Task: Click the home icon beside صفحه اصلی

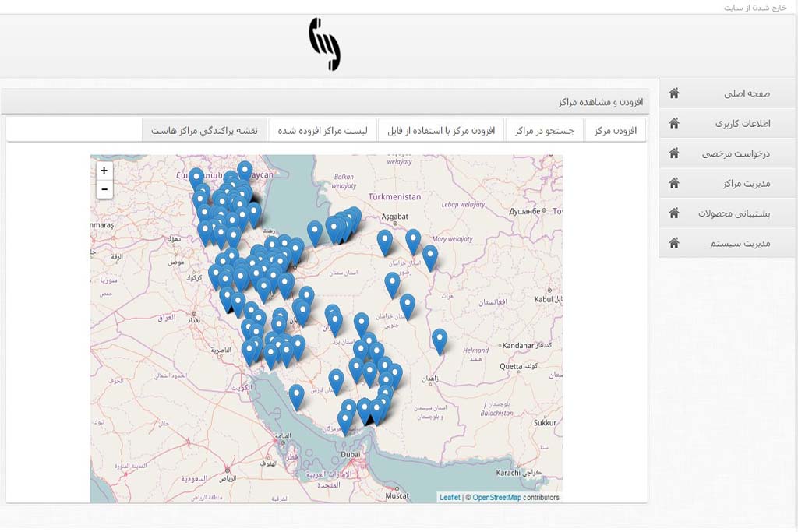Action: point(674,93)
